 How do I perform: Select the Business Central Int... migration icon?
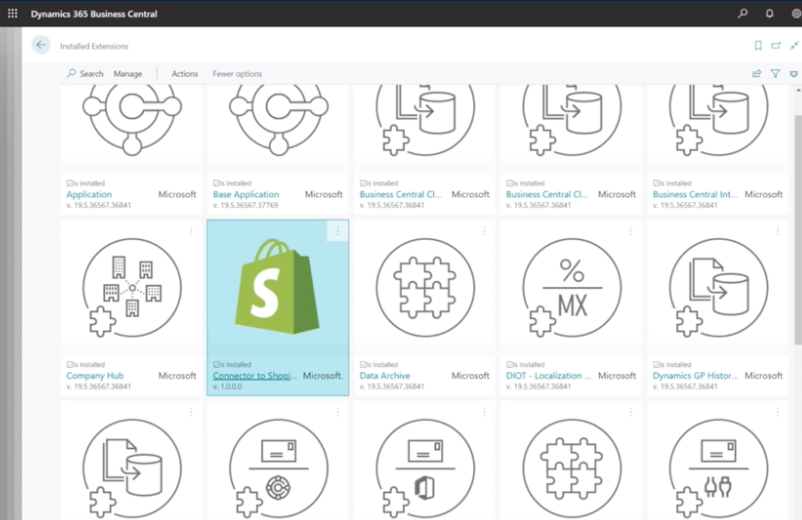pyautogui.click(x=718, y=121)
